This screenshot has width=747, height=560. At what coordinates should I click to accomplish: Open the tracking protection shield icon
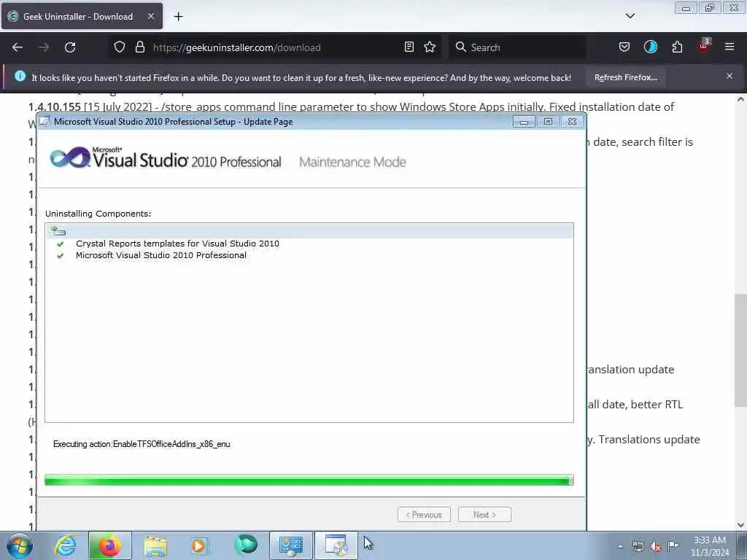point(120,47)
